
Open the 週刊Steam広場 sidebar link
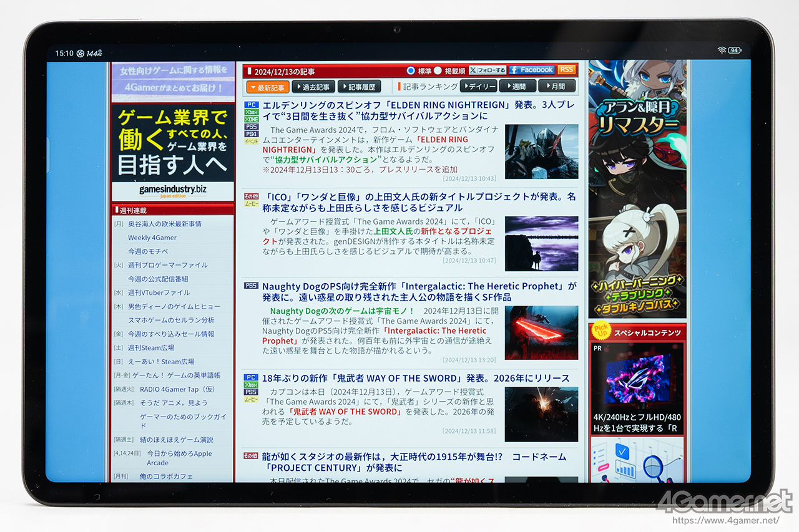(x=151, y=348)
